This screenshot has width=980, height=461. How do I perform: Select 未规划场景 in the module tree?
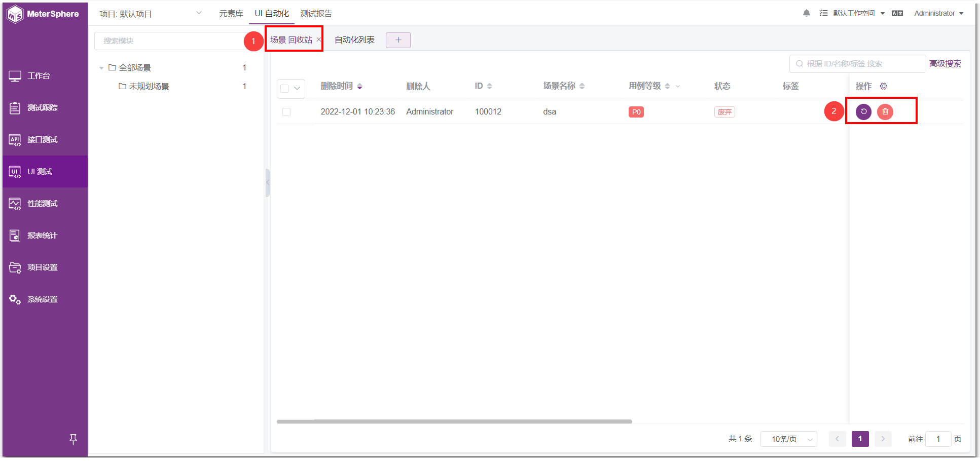(149, 87)
